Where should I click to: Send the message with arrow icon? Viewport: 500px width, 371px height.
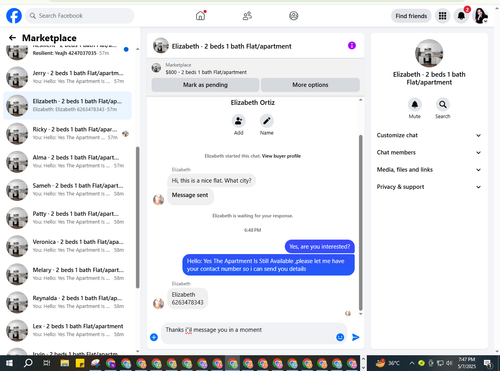(x=356, y=337)
